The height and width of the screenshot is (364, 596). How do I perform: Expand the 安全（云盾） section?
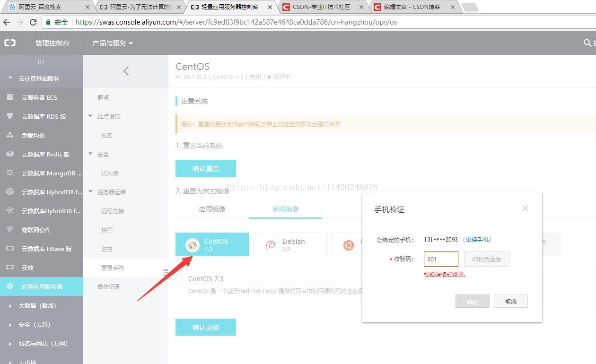(10, 325)
